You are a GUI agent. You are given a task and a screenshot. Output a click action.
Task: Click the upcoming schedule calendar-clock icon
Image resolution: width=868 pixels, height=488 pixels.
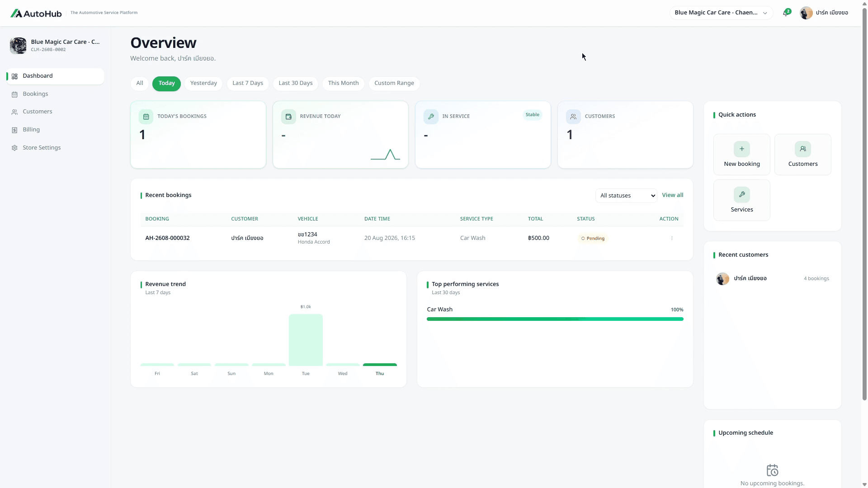point(773,470)
